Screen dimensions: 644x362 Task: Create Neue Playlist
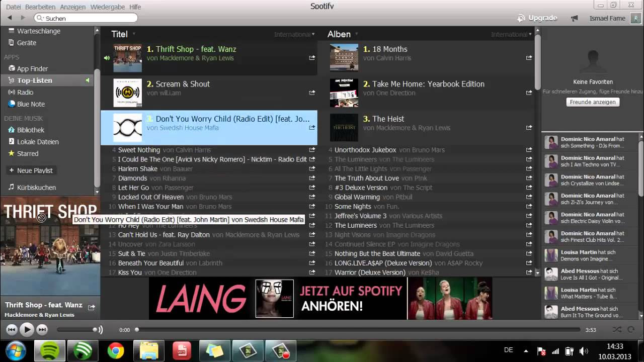click(31, 170)
